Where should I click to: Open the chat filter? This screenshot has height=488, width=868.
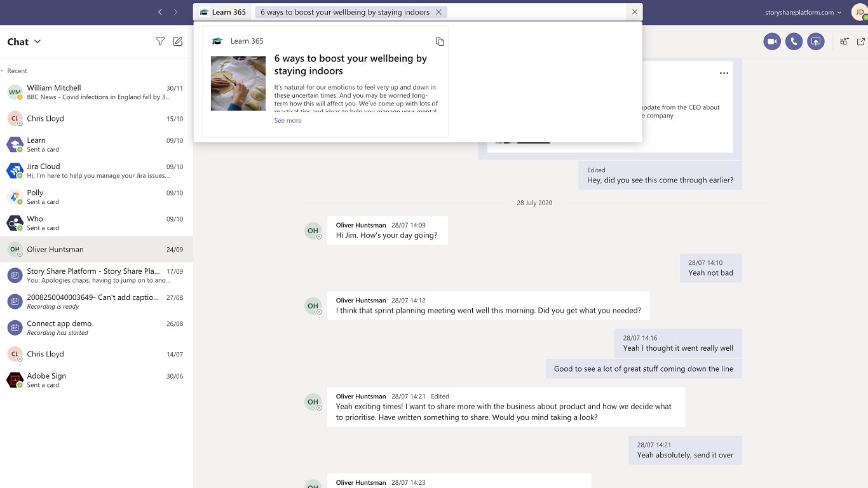tap(160, 42)
